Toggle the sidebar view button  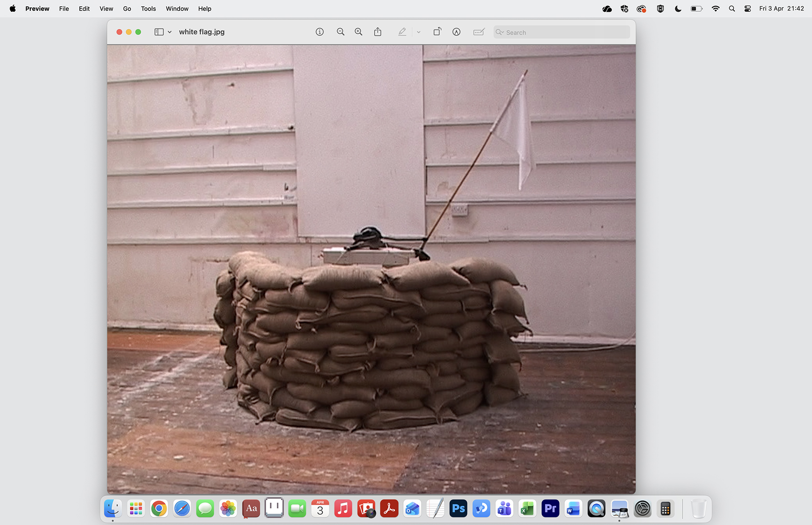click(x=159, y=32)
